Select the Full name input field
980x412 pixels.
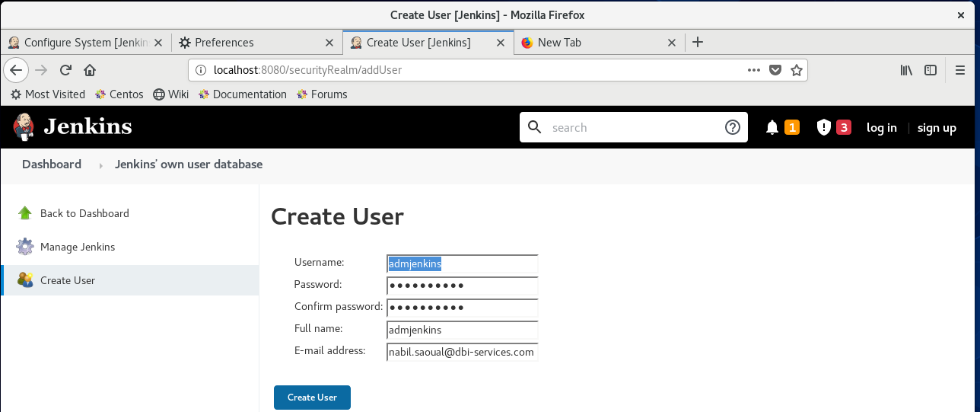[x=463, y=330]
